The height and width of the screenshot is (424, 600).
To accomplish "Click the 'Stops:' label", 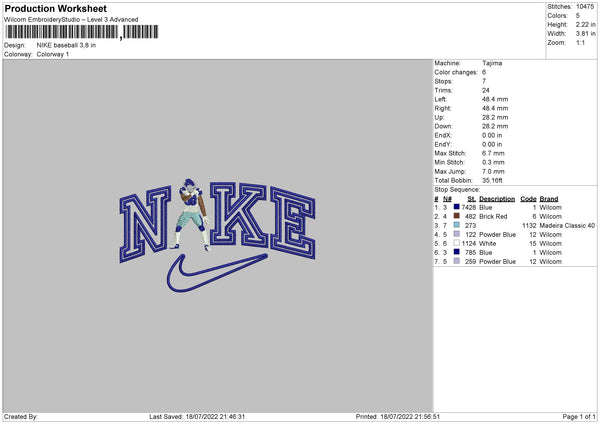I will [443, 81].
